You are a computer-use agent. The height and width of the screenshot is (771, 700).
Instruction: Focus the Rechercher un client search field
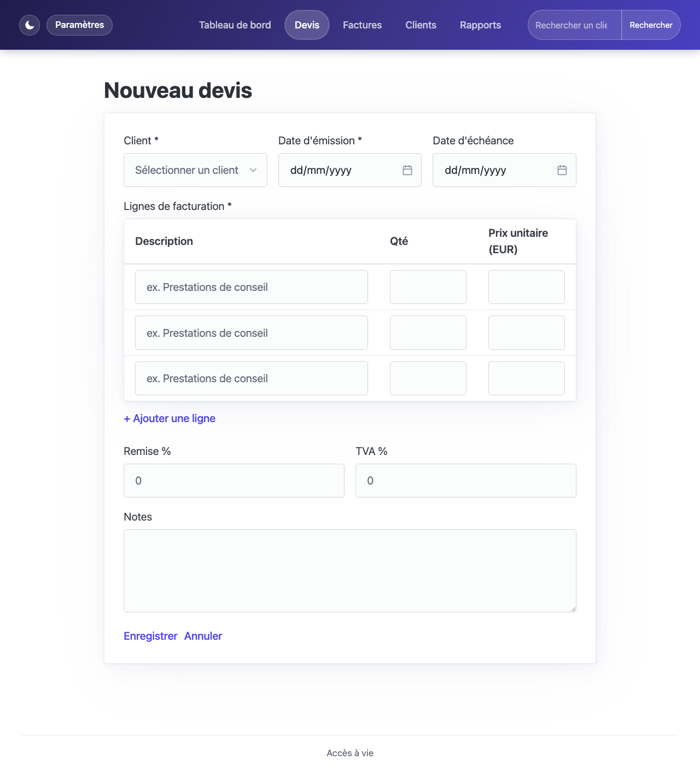[574, 25]
